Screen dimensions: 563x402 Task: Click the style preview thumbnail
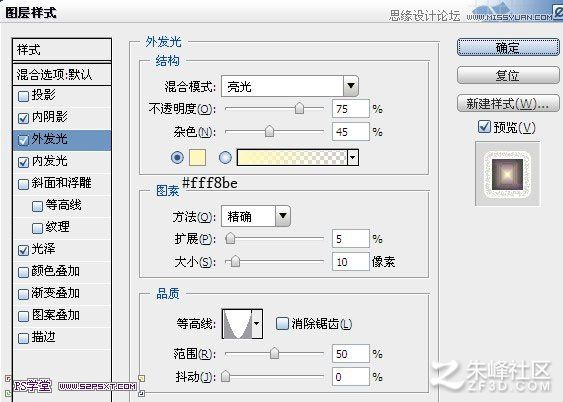pyautogui.click(x=507, y=174)
